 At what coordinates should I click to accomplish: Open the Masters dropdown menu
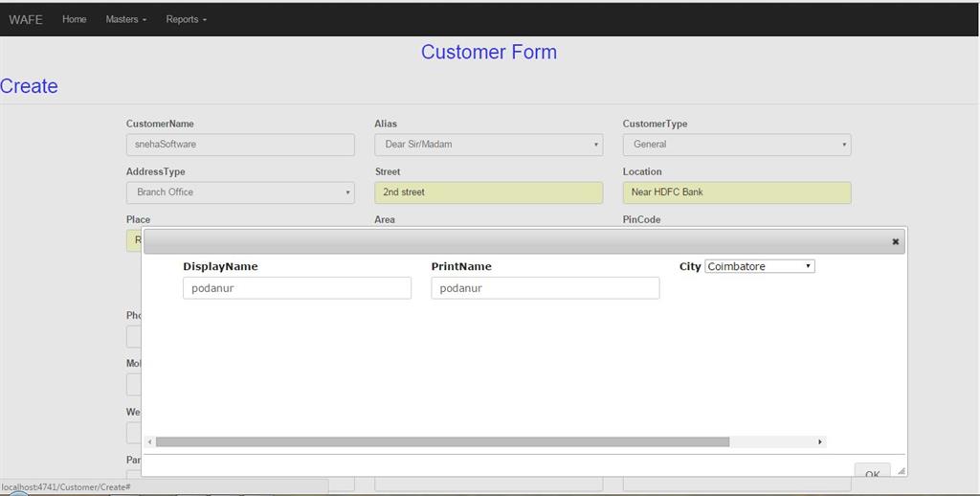coord(125,19)
